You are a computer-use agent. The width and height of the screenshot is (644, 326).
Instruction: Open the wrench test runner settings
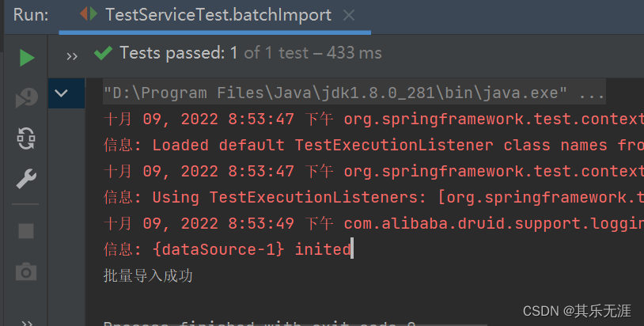click(x=27, y=180)
